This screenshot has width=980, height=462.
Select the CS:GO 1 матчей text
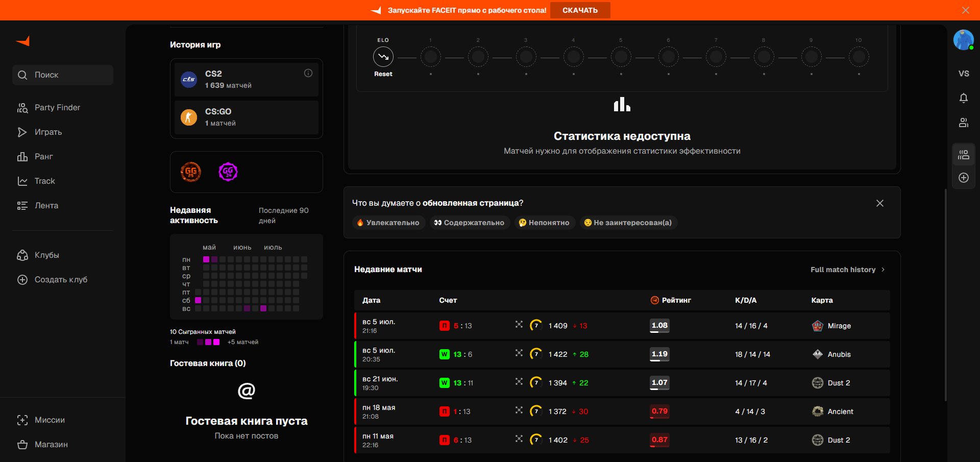(x=220, y=117)
